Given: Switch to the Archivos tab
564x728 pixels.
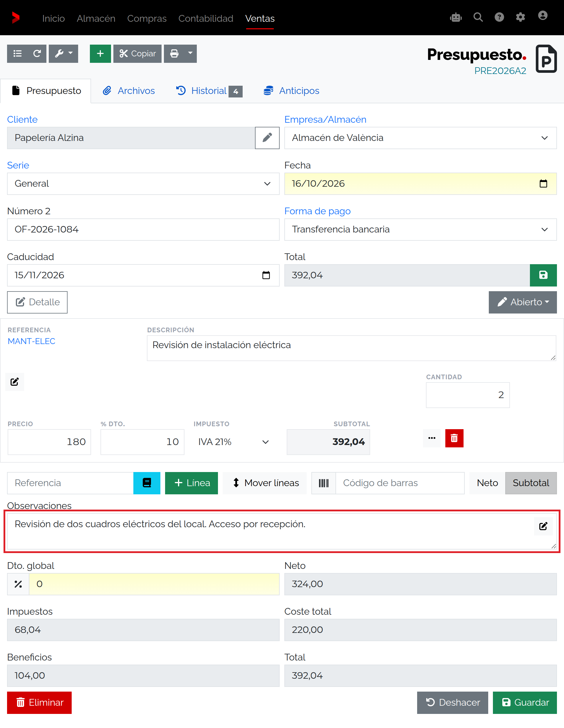Looking at the screenshot, I should tap(129, 91).
